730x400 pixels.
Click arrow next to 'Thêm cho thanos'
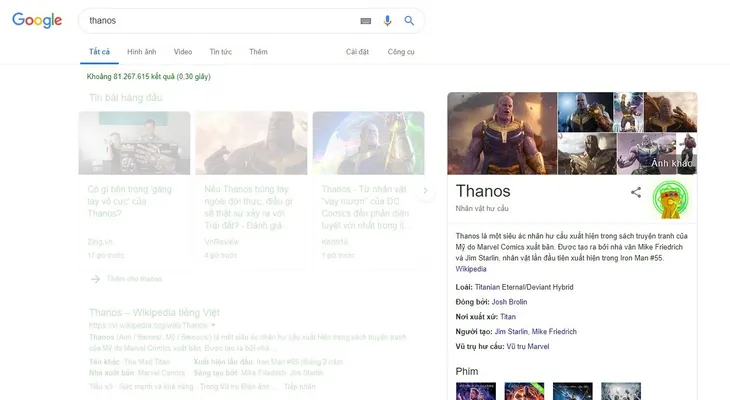95,279
